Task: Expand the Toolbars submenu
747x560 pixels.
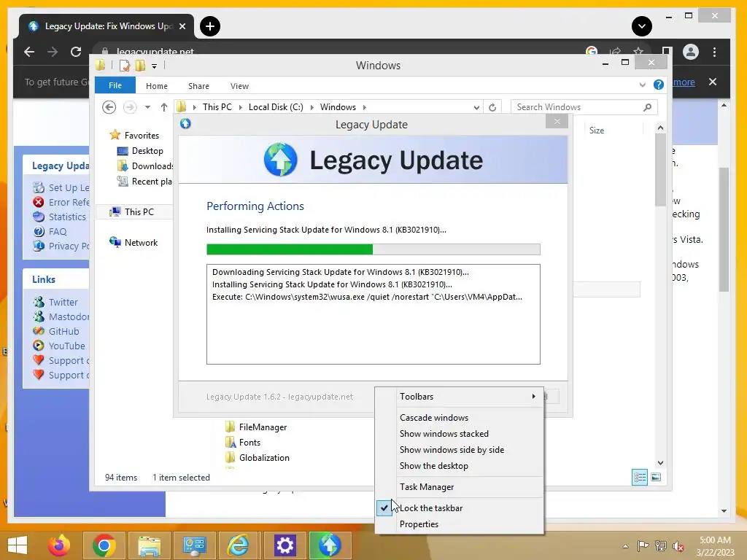Action: [470, 397]
